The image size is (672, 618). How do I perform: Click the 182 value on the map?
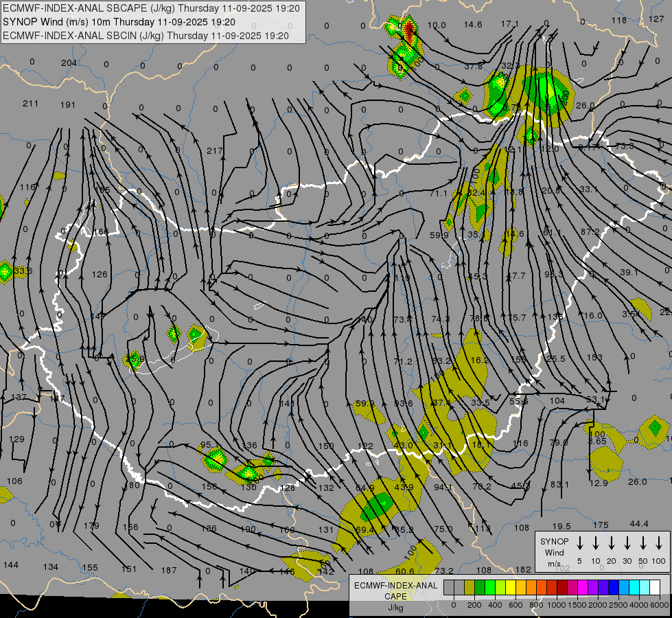[x=523, y=569]
